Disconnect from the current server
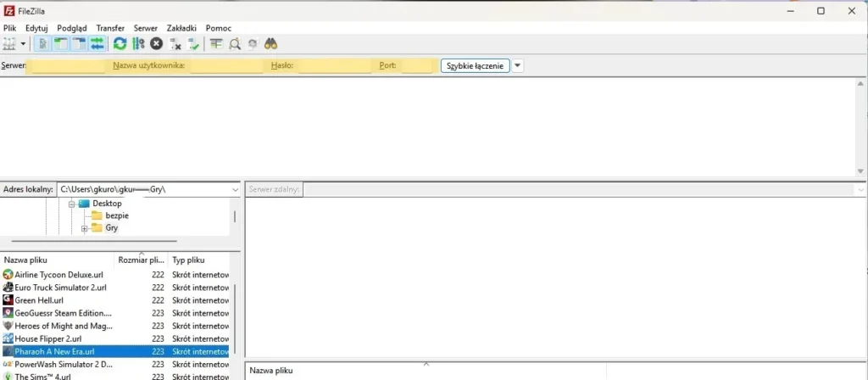868x380 pixels. pyautogui.click(x=175, y=44)
